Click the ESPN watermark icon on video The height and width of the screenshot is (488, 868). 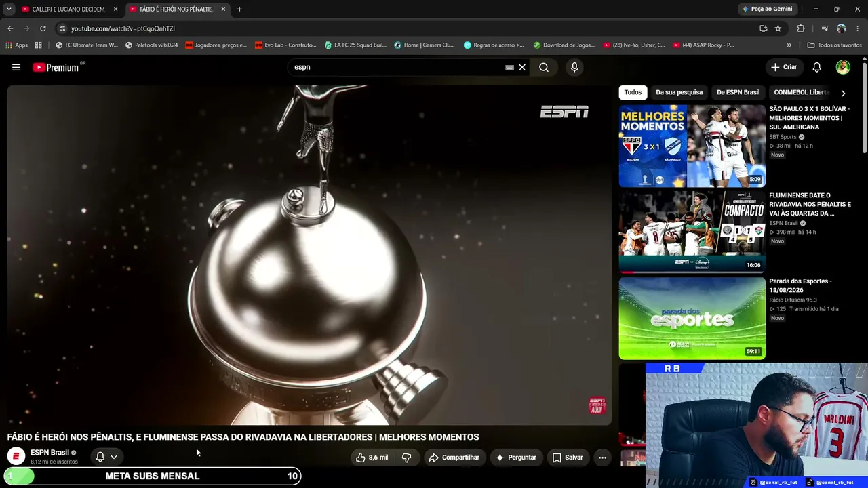pos(597,405)
